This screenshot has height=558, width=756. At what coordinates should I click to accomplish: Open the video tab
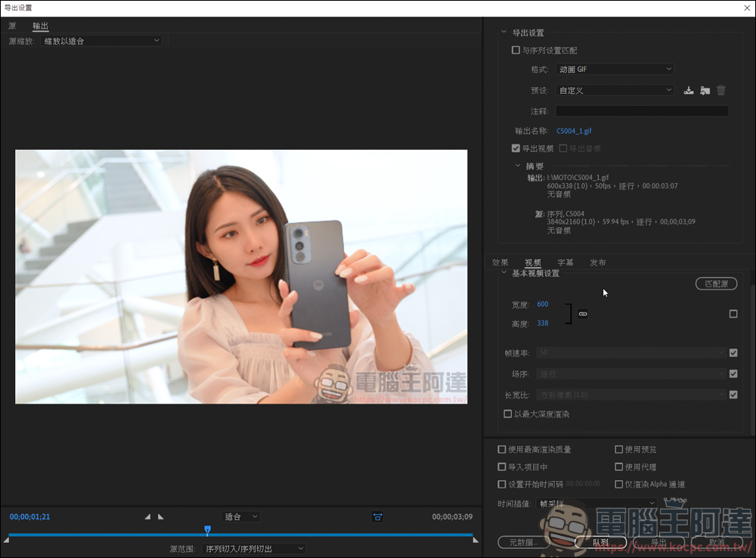(x=533, y=262)
